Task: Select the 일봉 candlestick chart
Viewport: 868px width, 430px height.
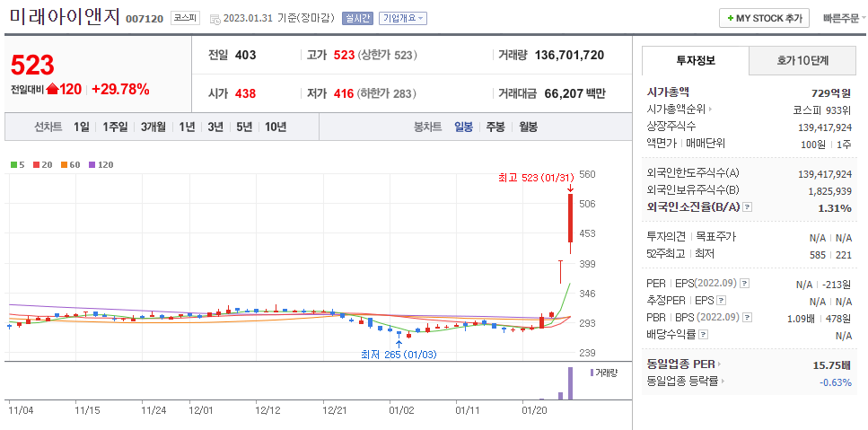Action: click(x=463, y=127)
